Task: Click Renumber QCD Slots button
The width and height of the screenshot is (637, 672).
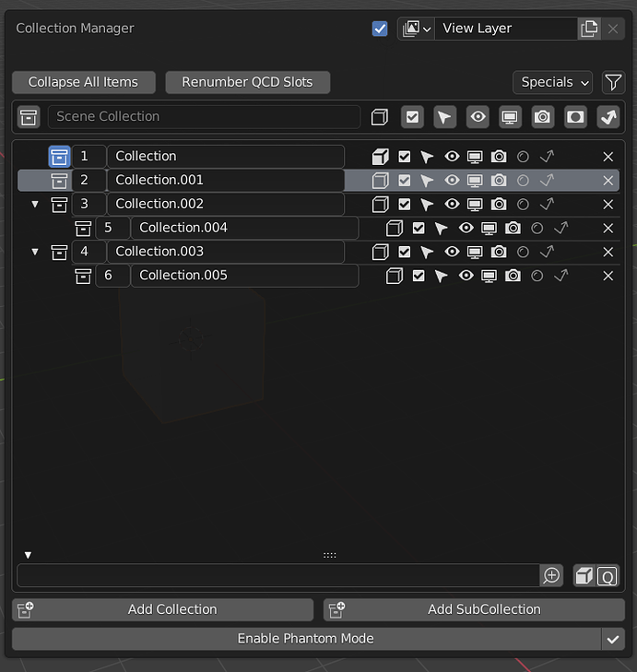Action: (248, 82)
